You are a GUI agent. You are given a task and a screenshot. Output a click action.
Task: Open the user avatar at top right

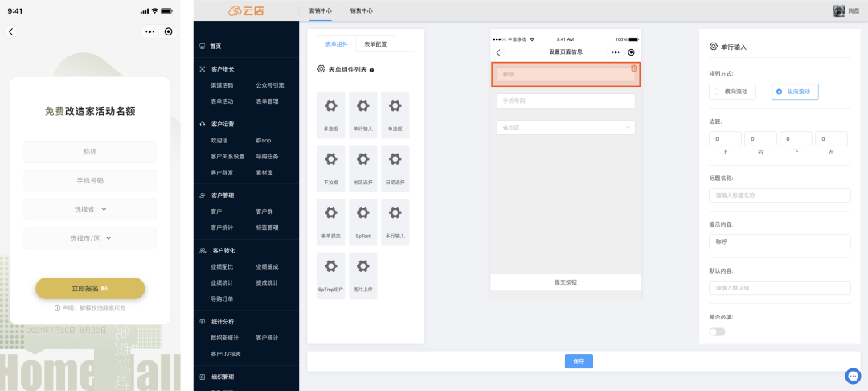click(838, 10)
